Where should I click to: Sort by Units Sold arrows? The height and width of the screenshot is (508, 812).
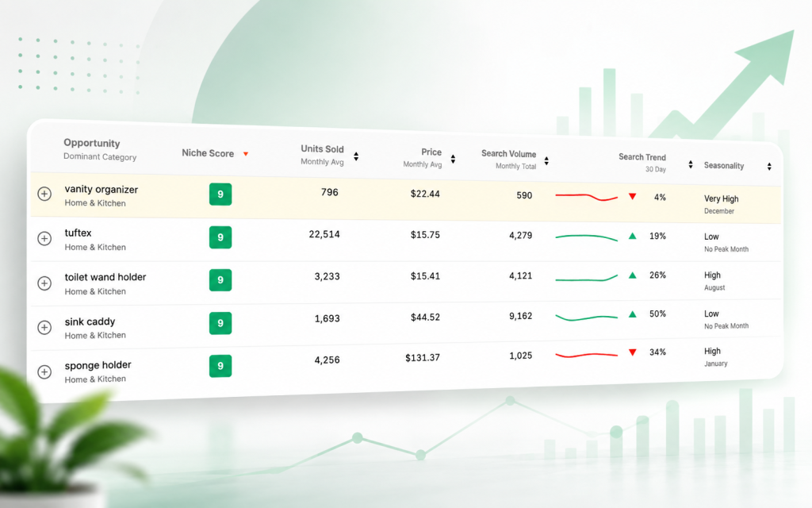356,156
